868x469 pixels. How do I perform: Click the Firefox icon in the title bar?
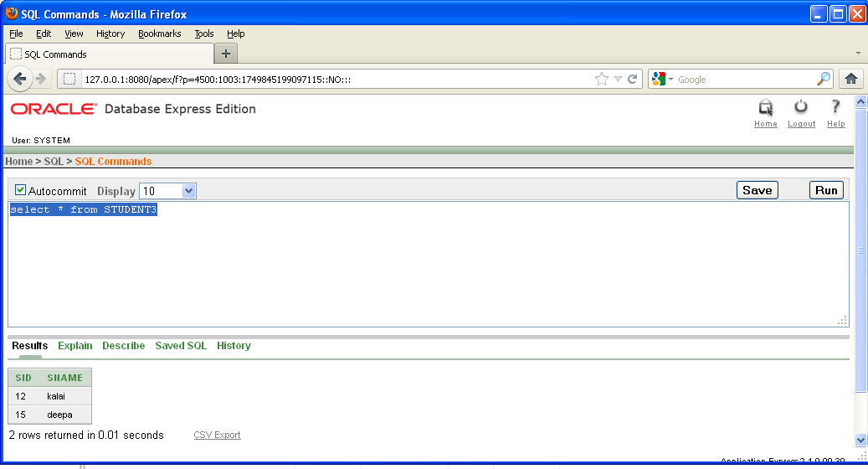(x=12, y=13)
